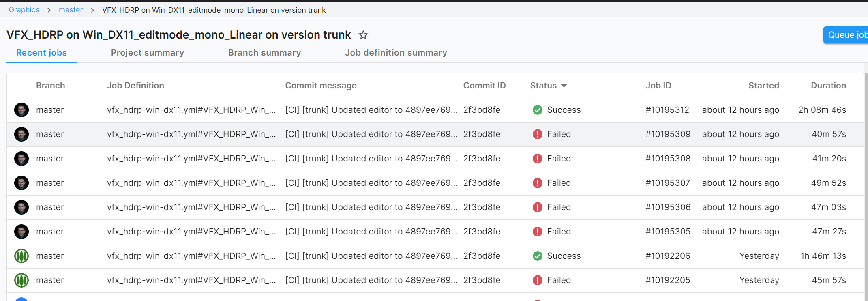This screenshot has height=301, width=868.
Task: Click job definition in job #10195308 row
Action: tap(191, 159)
